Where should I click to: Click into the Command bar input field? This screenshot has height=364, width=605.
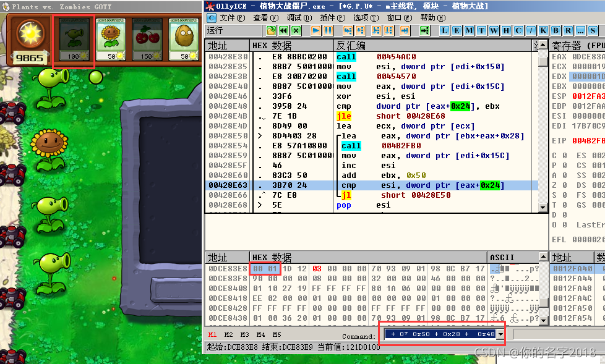click(440, 334)
